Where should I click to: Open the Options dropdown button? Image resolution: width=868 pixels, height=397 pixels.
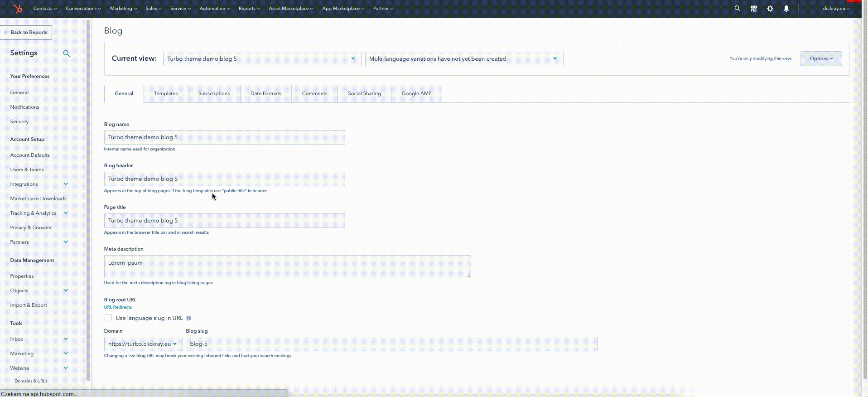click(x=821, y=58)
